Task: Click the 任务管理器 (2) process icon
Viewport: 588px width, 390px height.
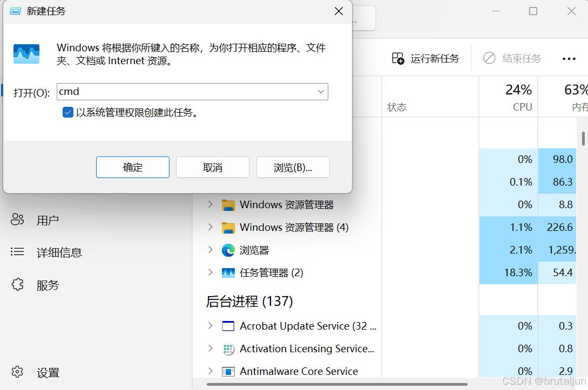Action: click(228, 273)
